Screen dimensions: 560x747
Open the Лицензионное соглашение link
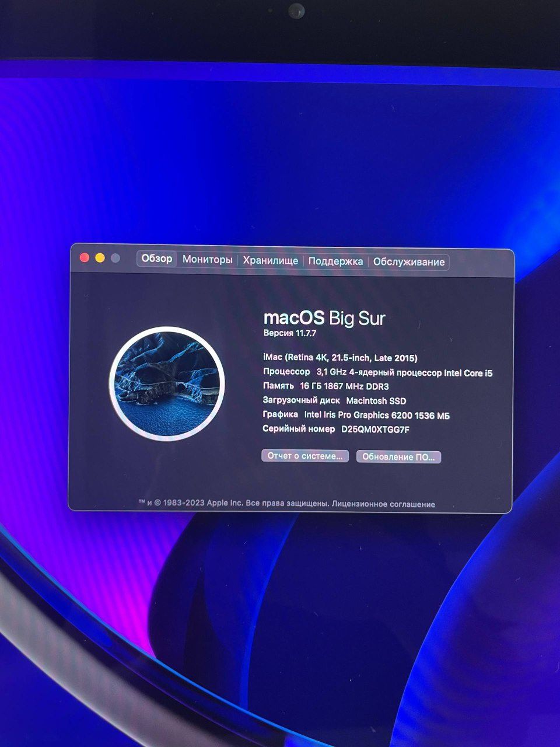pos(383,504)
